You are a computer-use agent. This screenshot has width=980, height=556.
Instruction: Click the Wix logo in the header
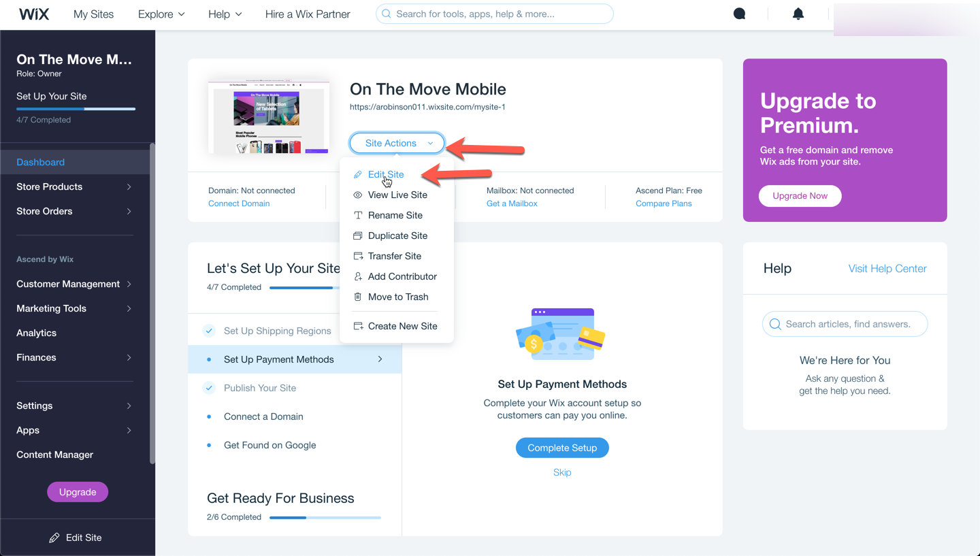pos(34,14)
